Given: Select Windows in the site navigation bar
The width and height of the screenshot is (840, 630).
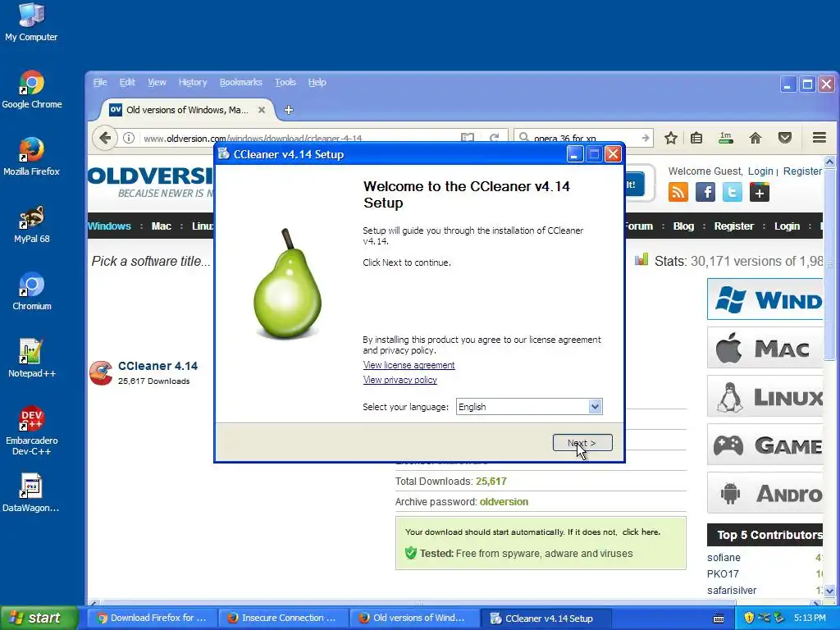Looking at the screenshot, I should 109,226.
